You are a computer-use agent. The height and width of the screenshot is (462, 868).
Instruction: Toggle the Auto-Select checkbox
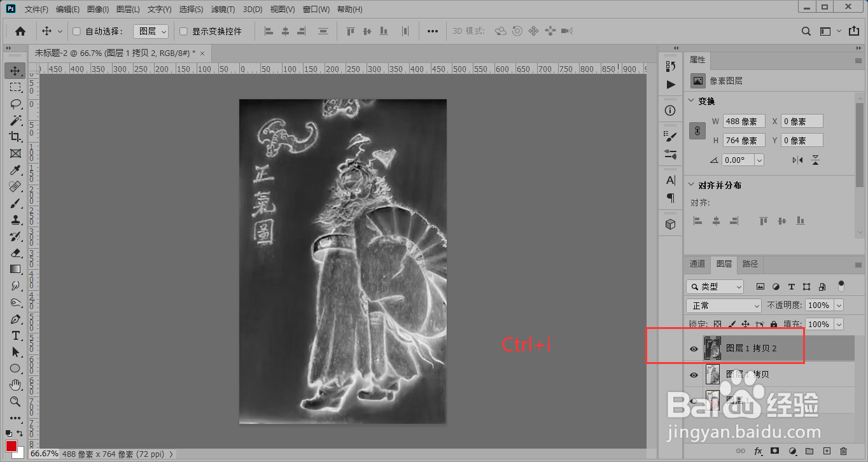point(76,31)
